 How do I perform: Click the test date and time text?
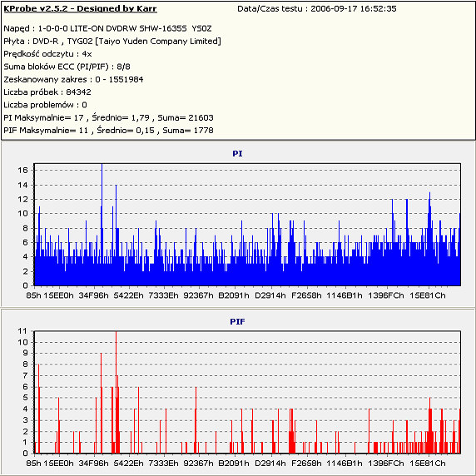pyautogui.click(x=316, y=9)
